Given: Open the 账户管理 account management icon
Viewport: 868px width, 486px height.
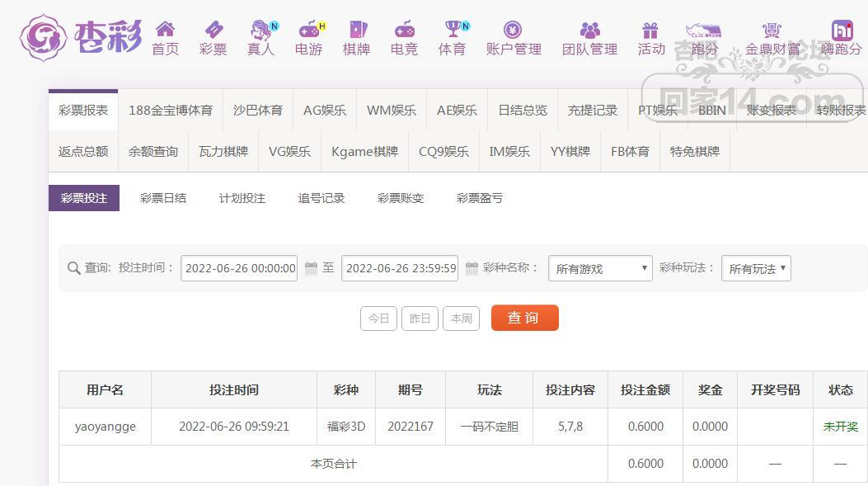Looking at the screenshot, I should (x=512, y=30).
